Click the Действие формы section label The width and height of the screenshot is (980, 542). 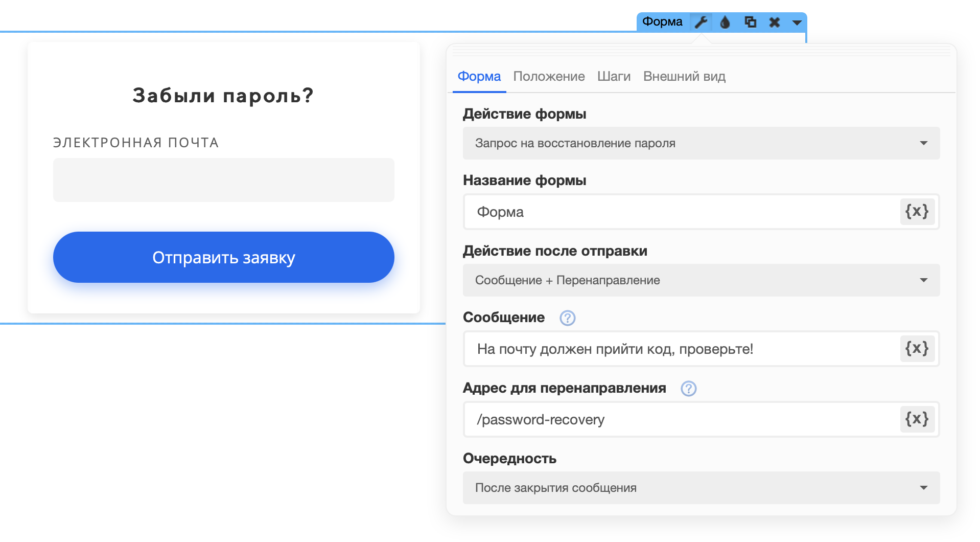click(524, 114)
